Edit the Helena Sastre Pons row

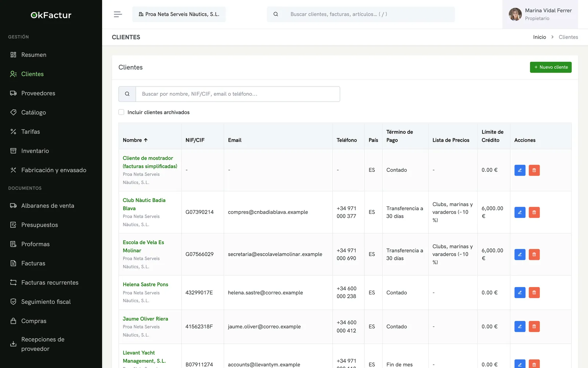click(520, 293)
